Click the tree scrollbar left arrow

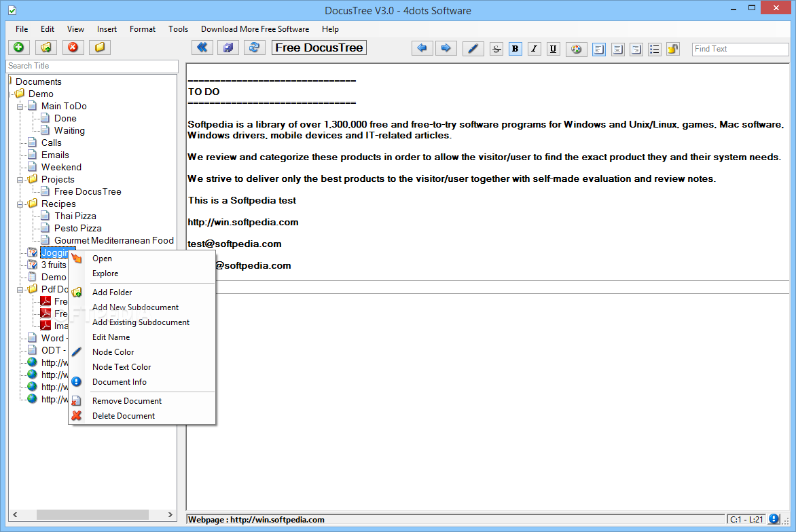pyautogui.click(x=15, y=514)
